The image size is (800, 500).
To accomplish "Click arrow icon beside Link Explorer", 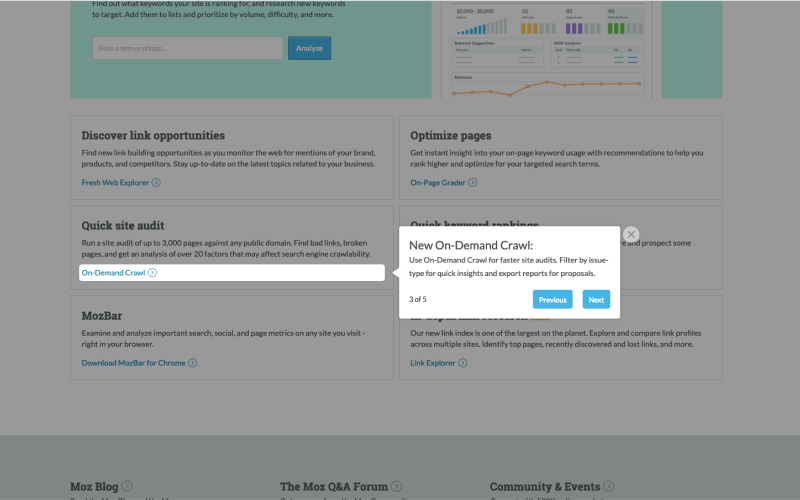I will click(x=462, y=363).
